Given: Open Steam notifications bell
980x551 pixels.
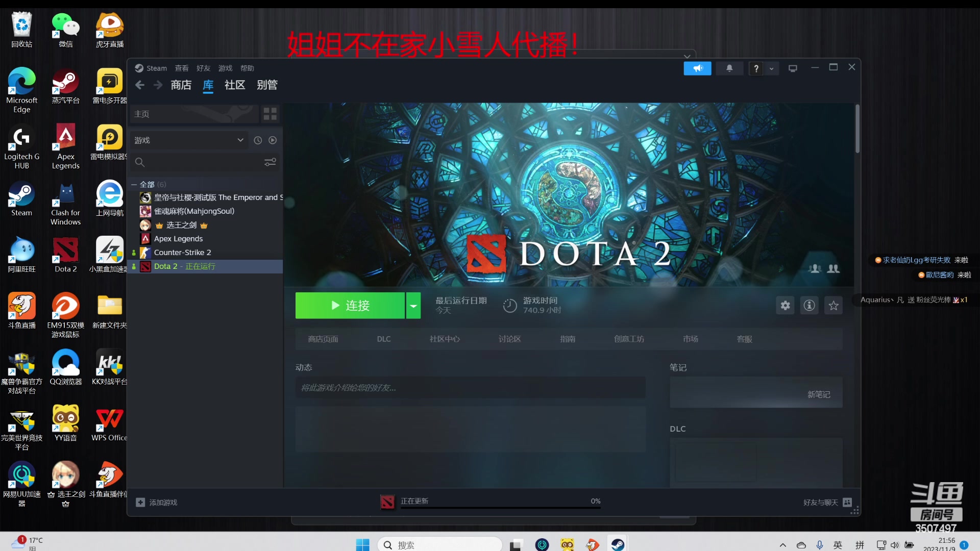Looking at the screenshot, I should click(729, 68).
